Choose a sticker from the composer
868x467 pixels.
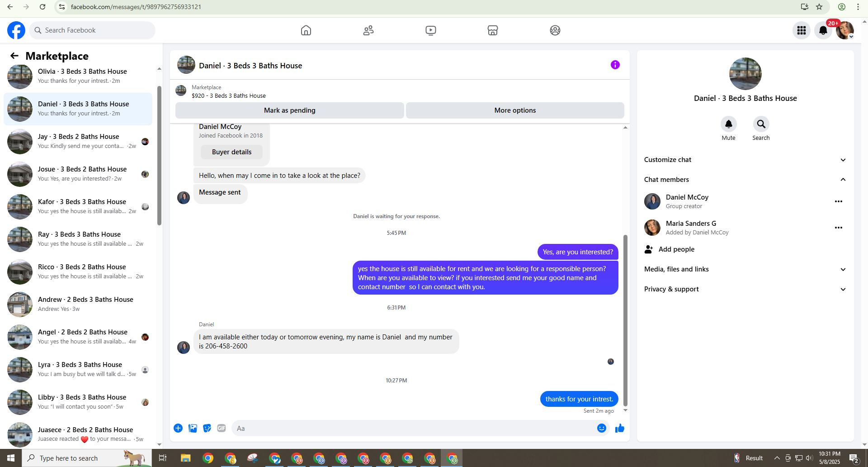click(207, 428)
